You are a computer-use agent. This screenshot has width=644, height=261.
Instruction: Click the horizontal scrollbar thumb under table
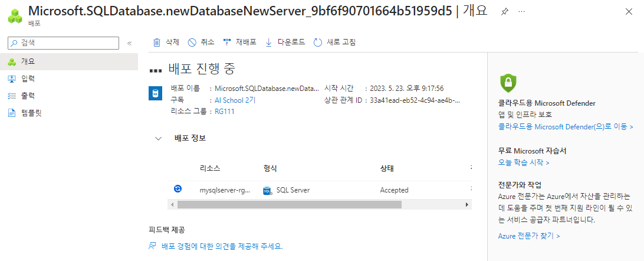coord(289,204)
